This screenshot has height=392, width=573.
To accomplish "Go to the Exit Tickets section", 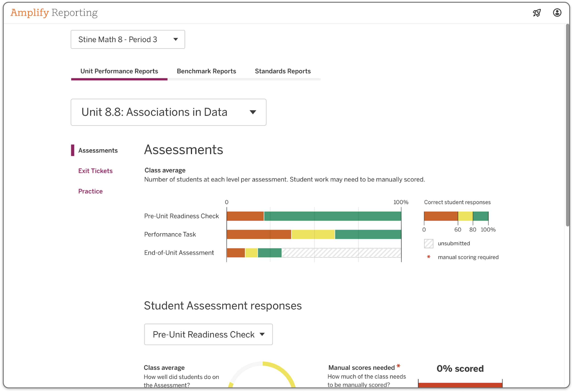I will click(95, 171).
